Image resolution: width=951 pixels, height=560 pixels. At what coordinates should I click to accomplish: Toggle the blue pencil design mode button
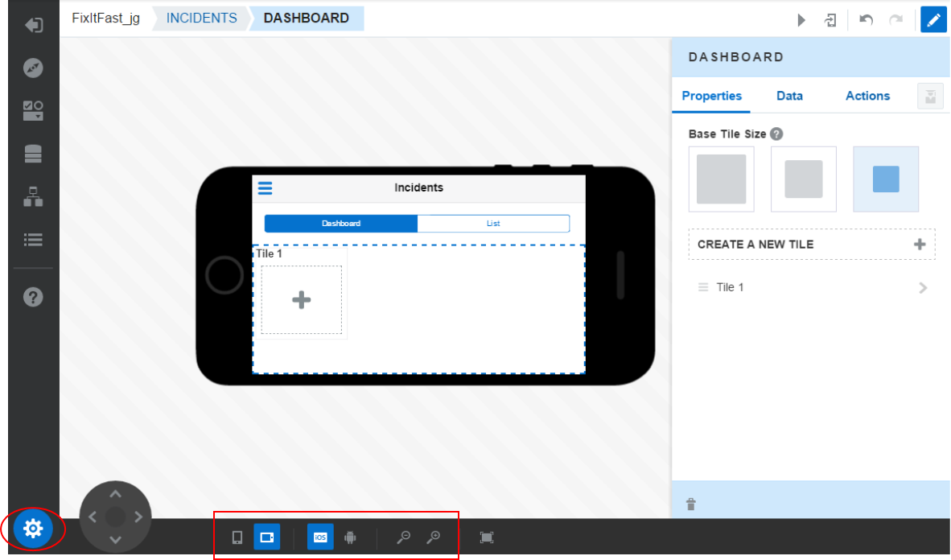pyautogui.click(x=933, y=19)
